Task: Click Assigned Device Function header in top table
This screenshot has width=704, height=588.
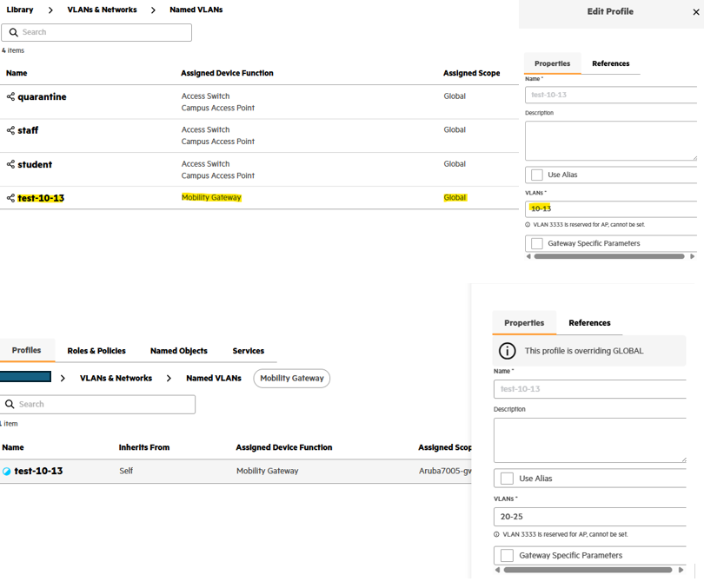Action: click(x=227, y=73)
